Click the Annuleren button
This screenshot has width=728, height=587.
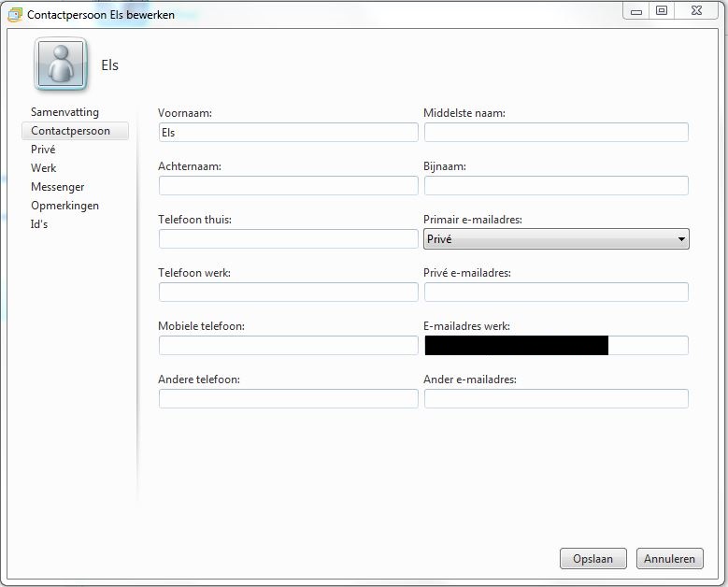(x=669, y=559)
